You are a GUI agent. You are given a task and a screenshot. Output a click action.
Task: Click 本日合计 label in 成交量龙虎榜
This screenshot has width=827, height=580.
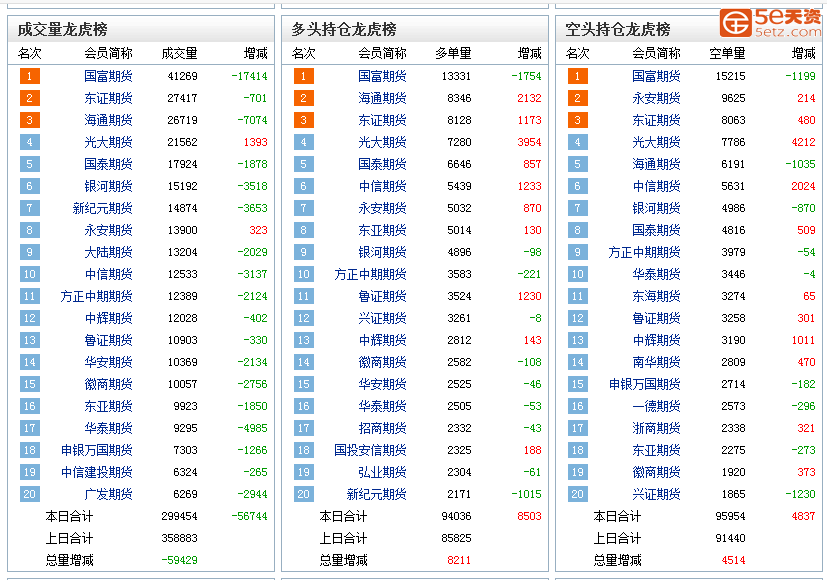[x=69, y=516]
